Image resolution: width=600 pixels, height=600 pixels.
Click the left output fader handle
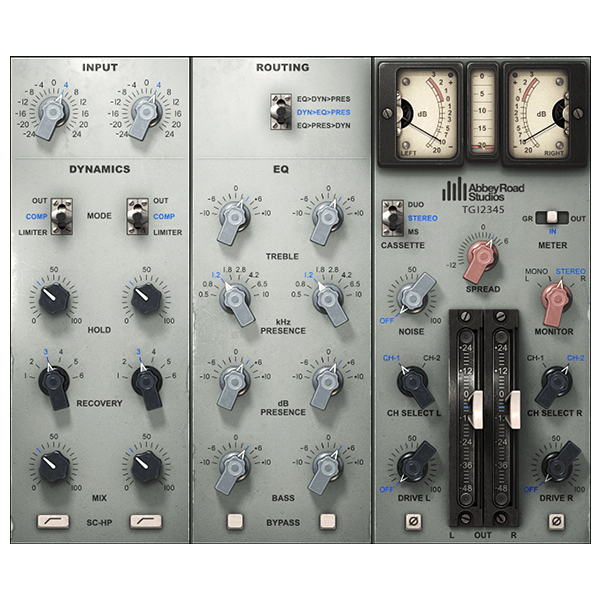pyautogui.click(x=477, y=409)
